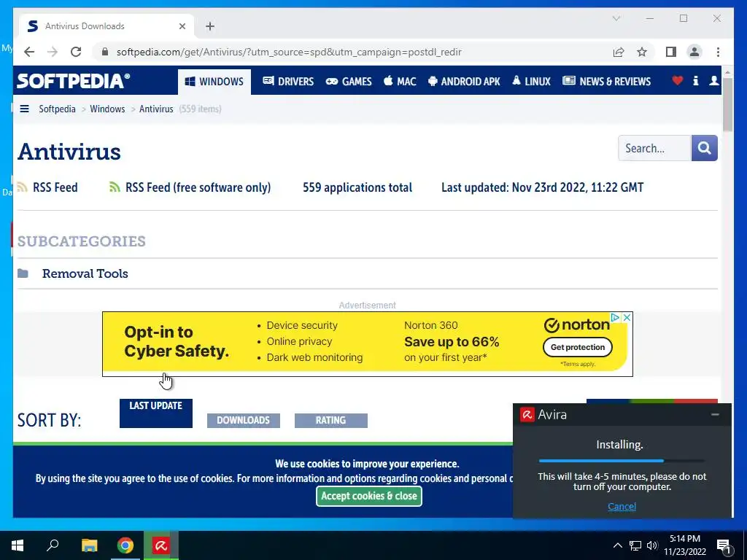The image size is (747, 560).
Task: Open Chrome side panel icon
Action: 671,52
